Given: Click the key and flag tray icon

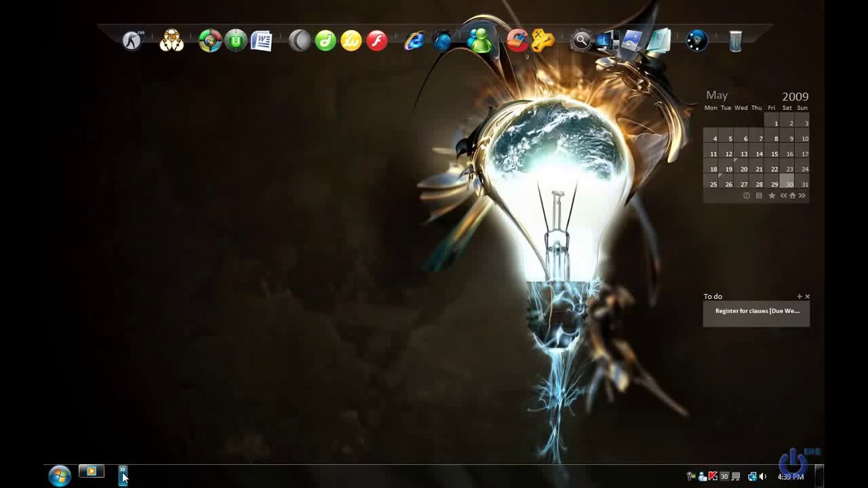Looking at the screenshot, I should point(691,476).
